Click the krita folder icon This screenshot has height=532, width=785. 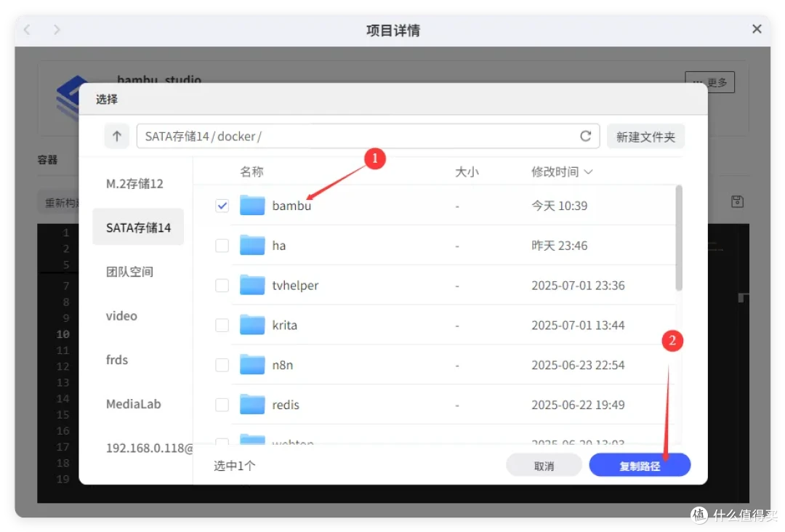pos(251,325)
